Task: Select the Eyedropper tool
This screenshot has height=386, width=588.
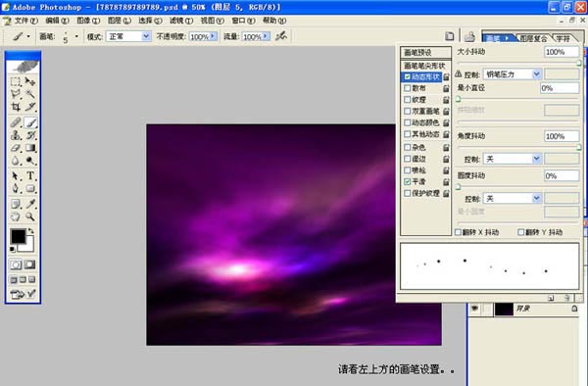Action: (x=30, y=204)
